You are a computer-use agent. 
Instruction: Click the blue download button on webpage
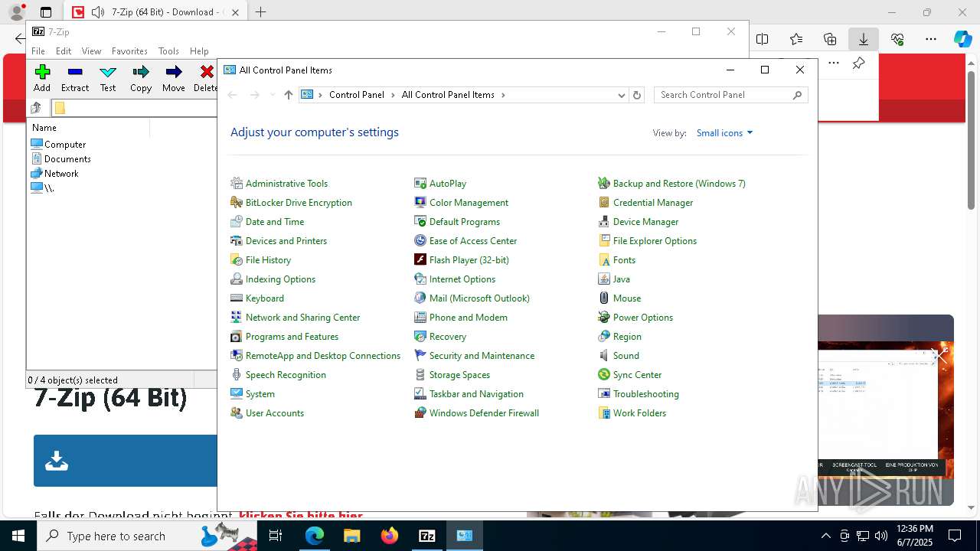point(125,461)
